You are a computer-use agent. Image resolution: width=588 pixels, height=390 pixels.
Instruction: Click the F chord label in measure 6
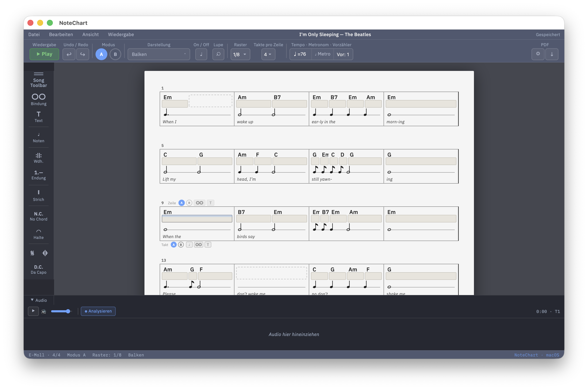click(x=258, y=155)
